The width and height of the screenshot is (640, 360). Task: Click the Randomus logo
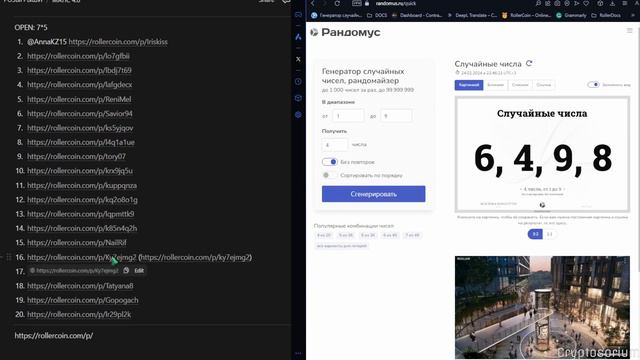pyautogui.click(x=345, y=32)
